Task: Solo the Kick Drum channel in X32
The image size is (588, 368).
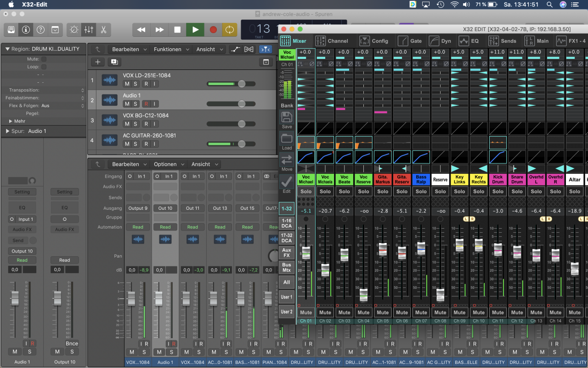Action: (498, 191)
